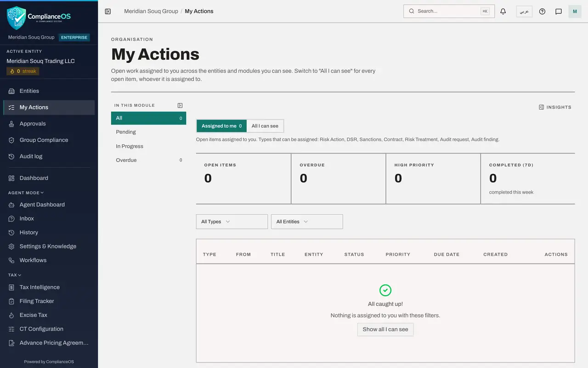This screenshot has height=368, width=588.
Task: Collapse the In This Module panel
Action: tap(180, 105)
